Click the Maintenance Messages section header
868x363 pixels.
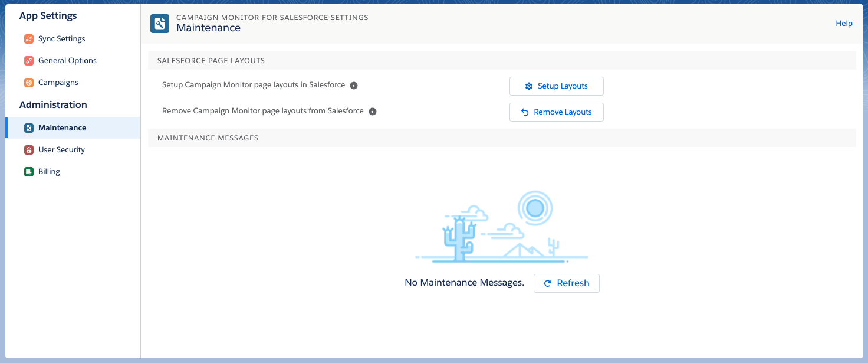(502, 138)
